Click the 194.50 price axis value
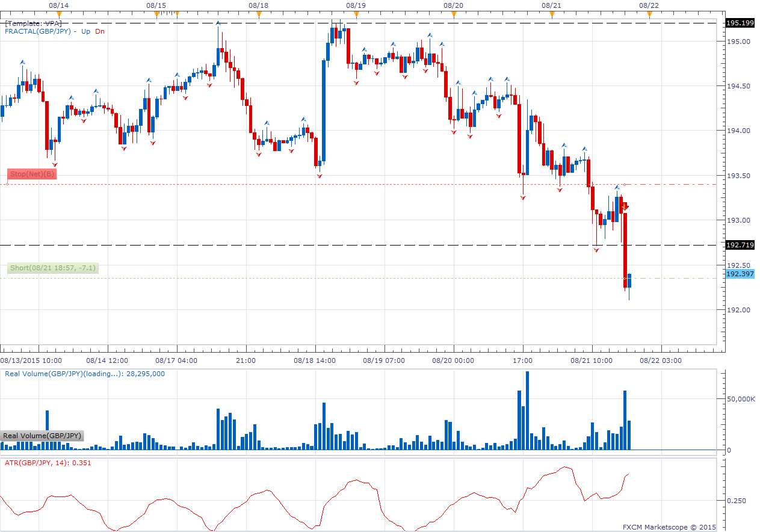 (740, 86)
